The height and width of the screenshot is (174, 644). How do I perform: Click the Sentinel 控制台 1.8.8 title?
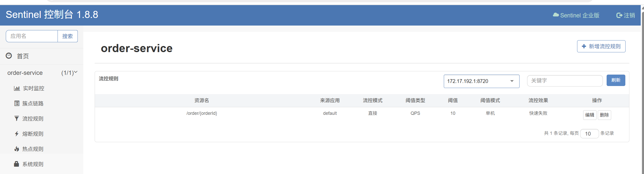click(52, 15)
